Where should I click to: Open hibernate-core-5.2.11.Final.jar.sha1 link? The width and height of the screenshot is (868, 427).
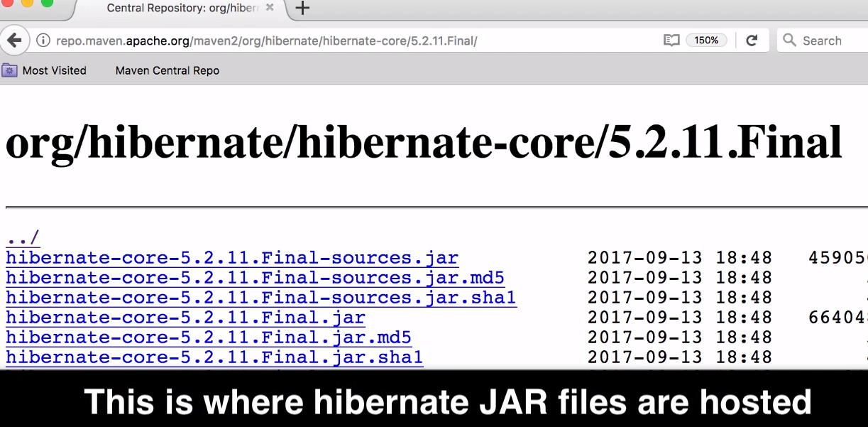pos(214,357)
